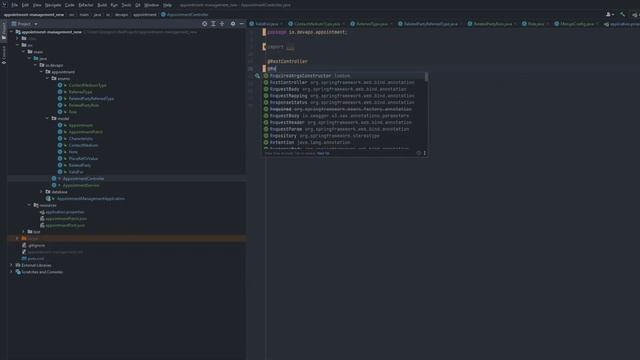Image resolution: width=640 pixels, height=360 pixels.
Task: Choose RequestBody io.swagger completion suggestion
Action: [344, 116]
